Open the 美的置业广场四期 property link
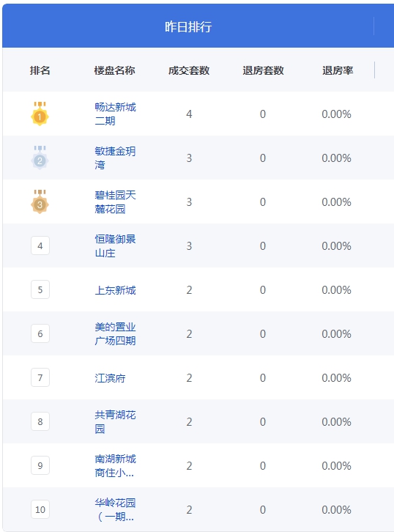 point(115,333)
